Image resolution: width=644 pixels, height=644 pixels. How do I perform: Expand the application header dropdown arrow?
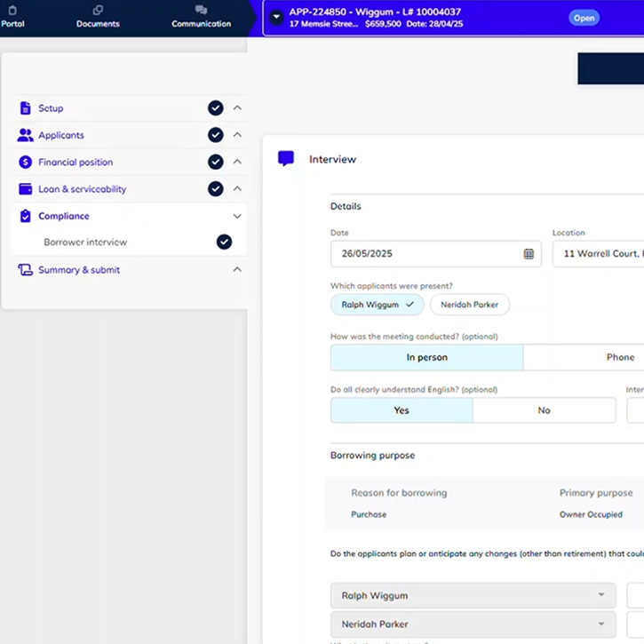(276, 18)
